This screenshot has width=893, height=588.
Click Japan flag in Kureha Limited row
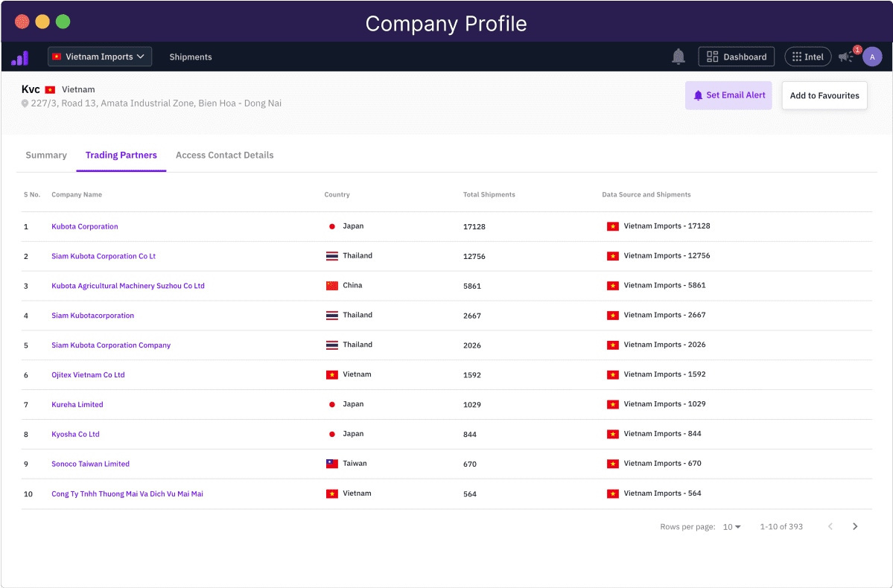(x=332, y=405)
